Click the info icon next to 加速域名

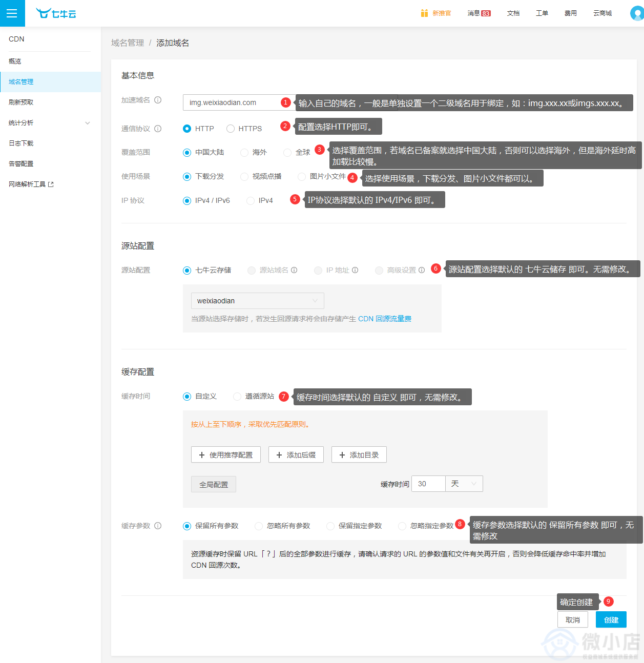[x=158, y=100]
